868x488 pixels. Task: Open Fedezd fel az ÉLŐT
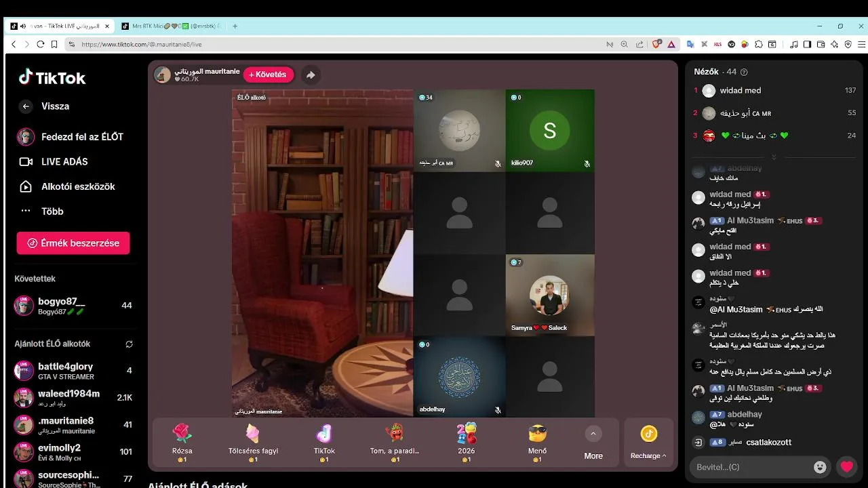[x=72, y=137]
